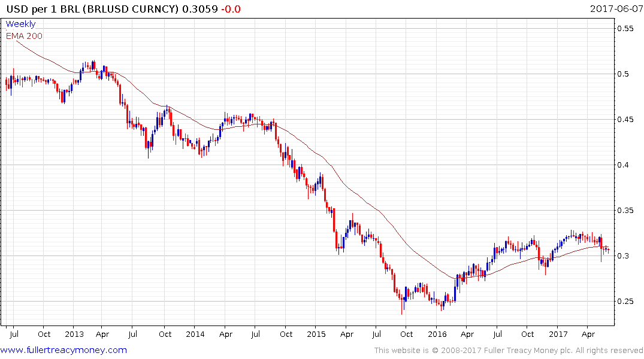Click the 0.5 price axis label
This screenshot has width=644, height=359.
pyautogui.click(x=623, y=74)
